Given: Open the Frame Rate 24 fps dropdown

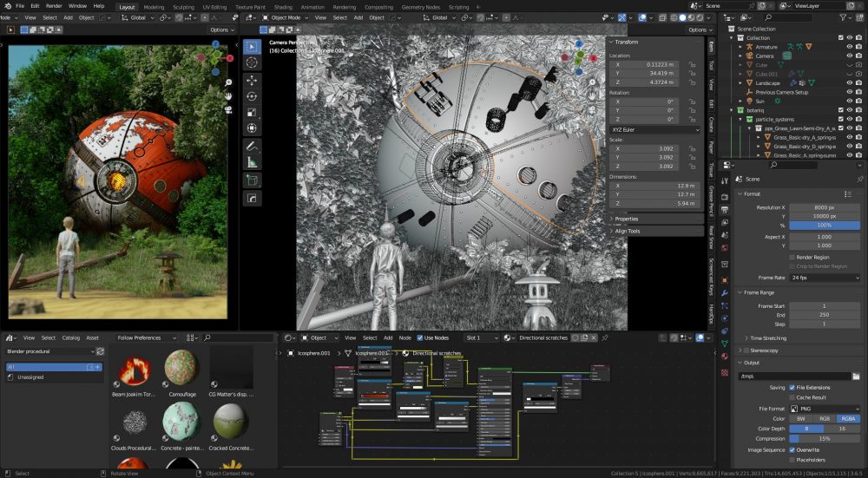Looking at the screenshot, I should pos(825,278).
